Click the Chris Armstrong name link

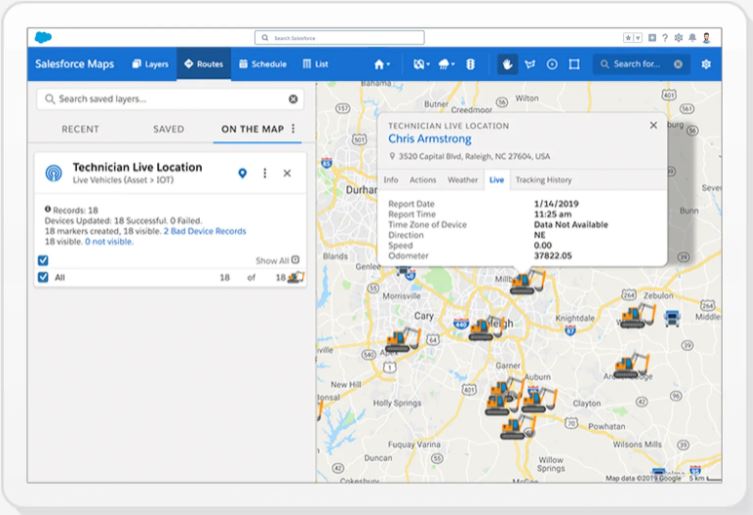429,139
